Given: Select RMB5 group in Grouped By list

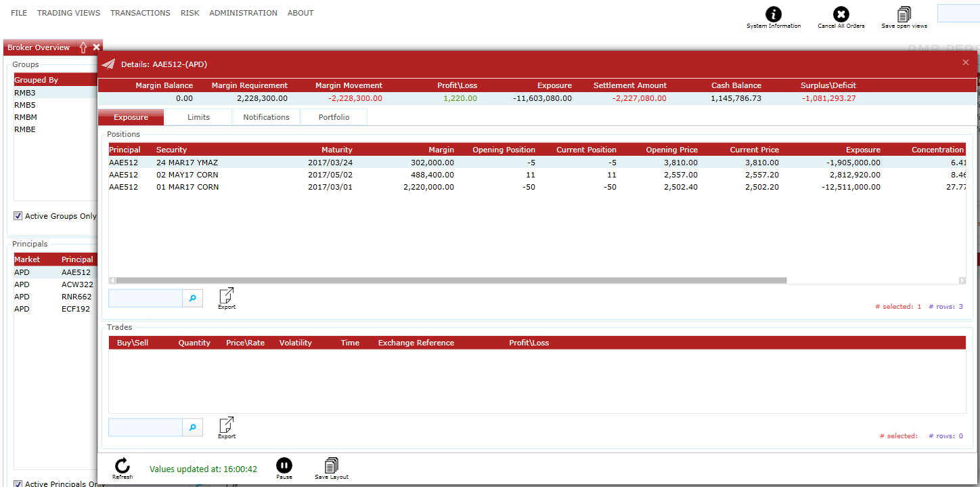Looking at the screenshot, I should click(x=25, y=105).
